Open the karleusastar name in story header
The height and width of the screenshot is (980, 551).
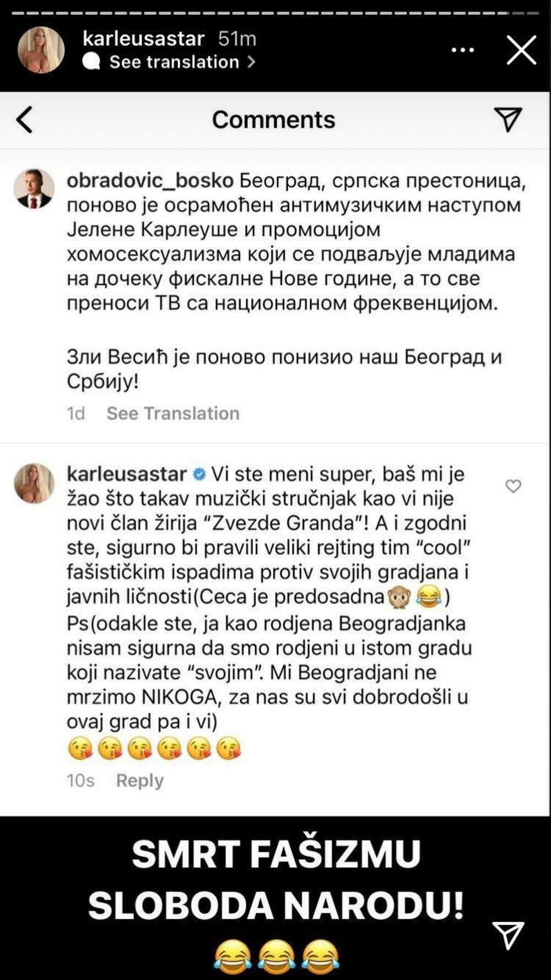pos(143,39)
